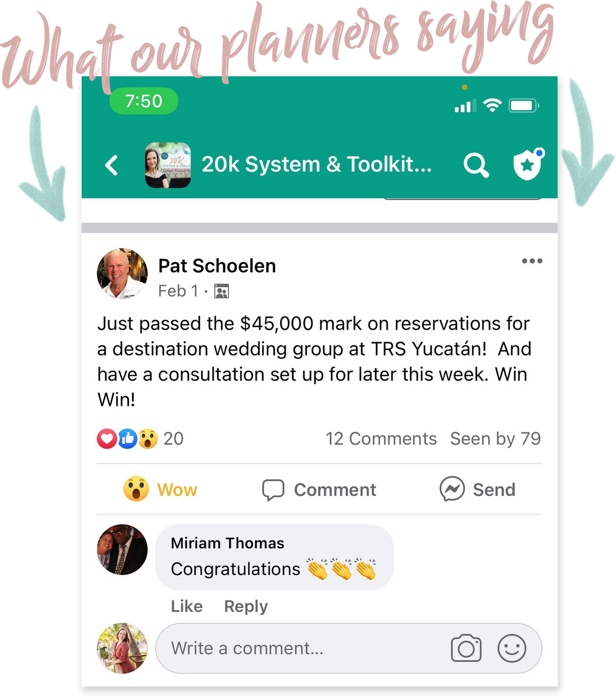Image resolution: width=616 pixels, height=700 pixels.
Task: View Pat Schoelen's profile picture
Action: [x=122, y=274]
